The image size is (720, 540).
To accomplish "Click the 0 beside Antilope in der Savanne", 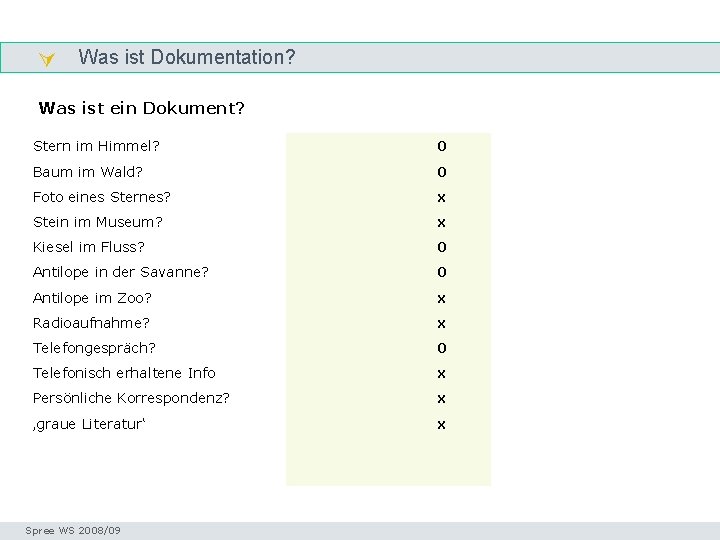I will (442, 272).
